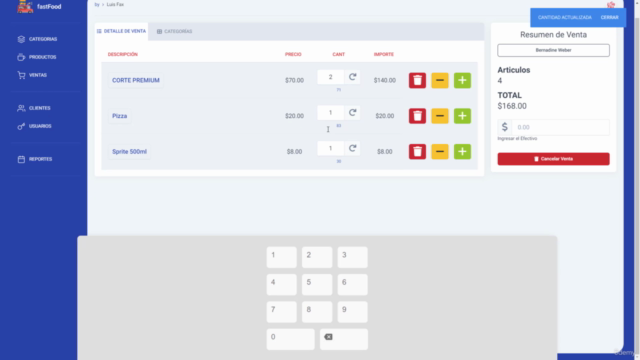Cancel the sale with Cancelar Venta

pyautogui.click(x=553, y=159)
